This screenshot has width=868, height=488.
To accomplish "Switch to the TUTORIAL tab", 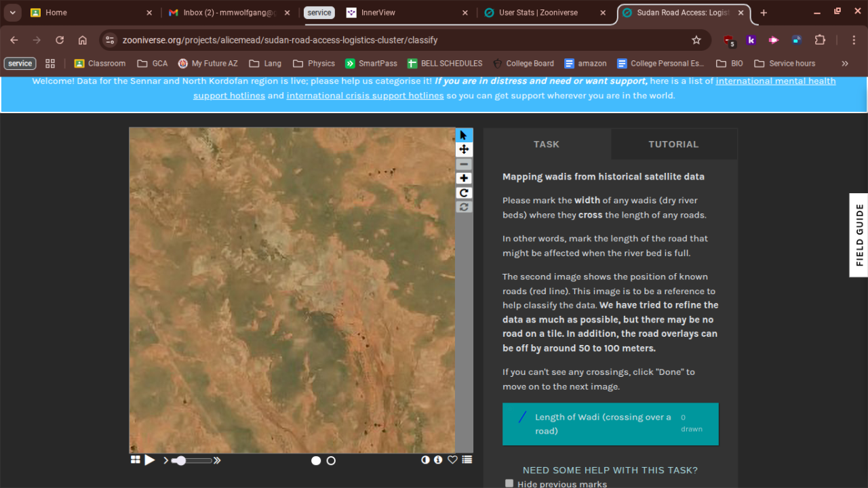I will click(x=673, y=144).
